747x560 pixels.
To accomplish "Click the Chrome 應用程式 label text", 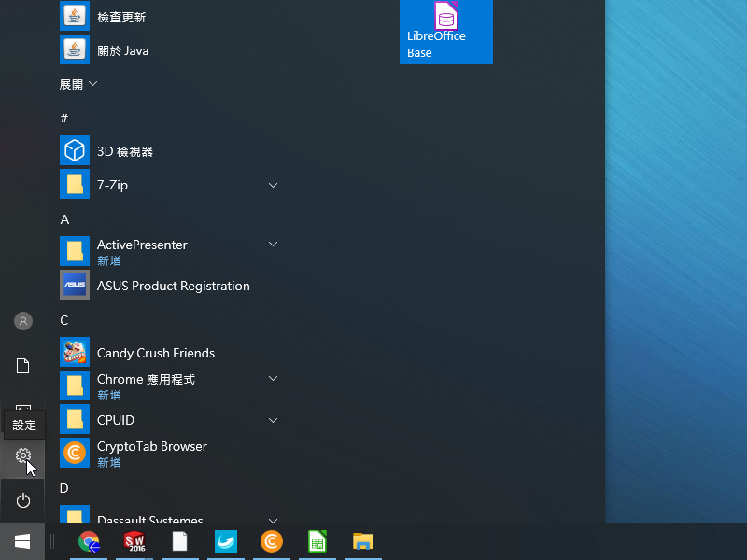I will 146,379.
